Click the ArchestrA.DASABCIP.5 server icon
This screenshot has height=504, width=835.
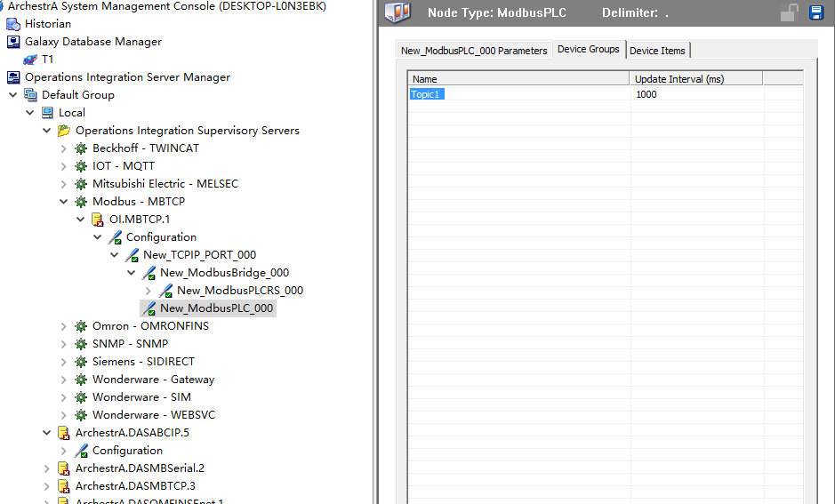click(64, 433)
